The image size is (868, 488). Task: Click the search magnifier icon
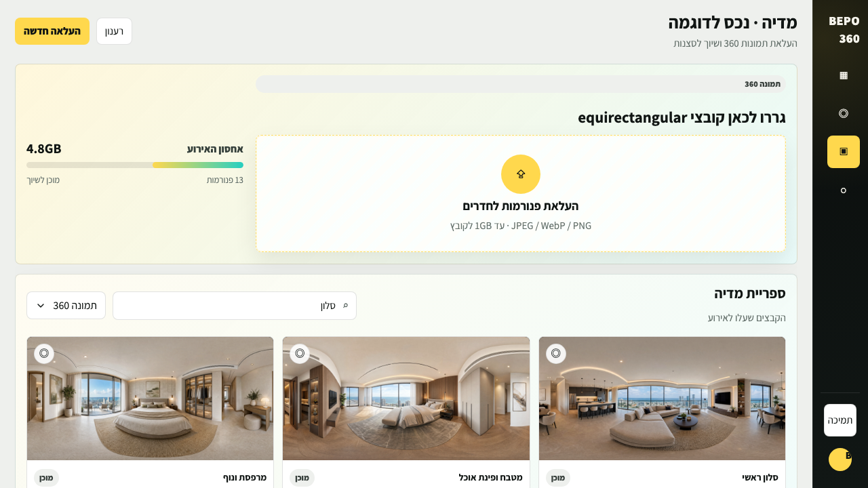(x=345, y=306)
